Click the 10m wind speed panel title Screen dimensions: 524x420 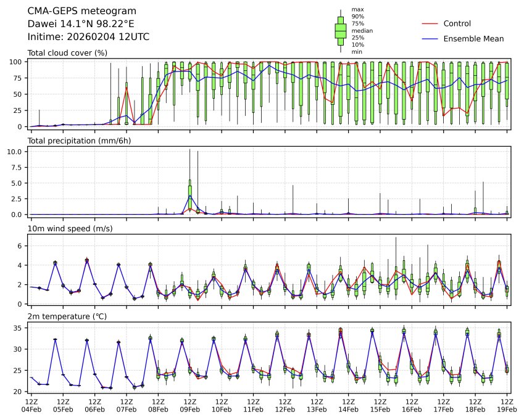click(x=70, y=229)
